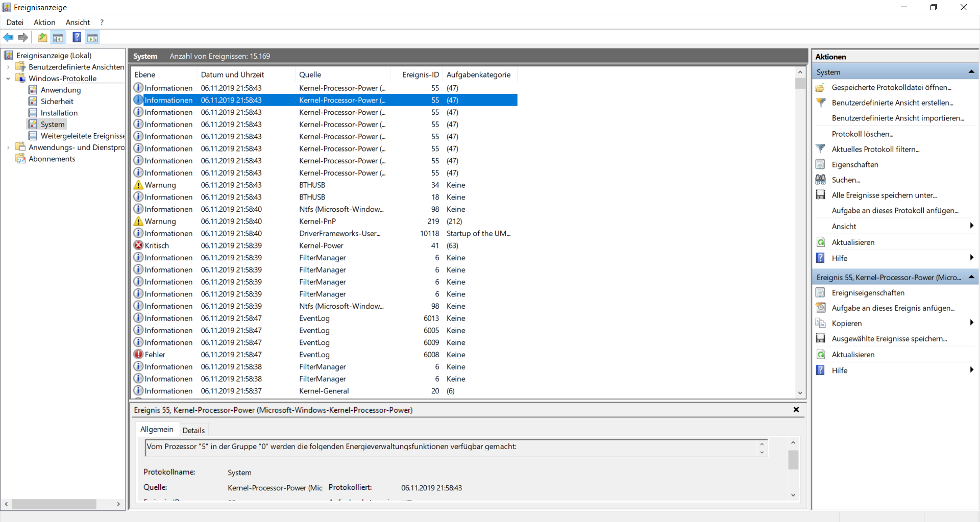Click the Eigenschaften icon in Aktionen
Viewport: 980px width, 522px height.
pyautogui.click(x=820, y=165)
